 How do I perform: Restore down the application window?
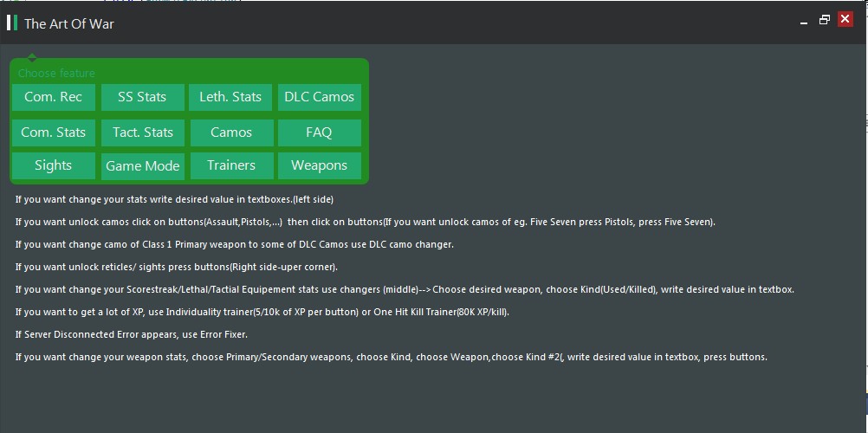[x=825, y=20]
